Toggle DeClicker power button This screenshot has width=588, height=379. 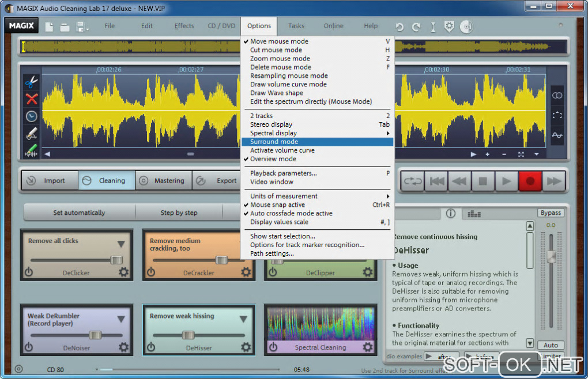[29, 272]
